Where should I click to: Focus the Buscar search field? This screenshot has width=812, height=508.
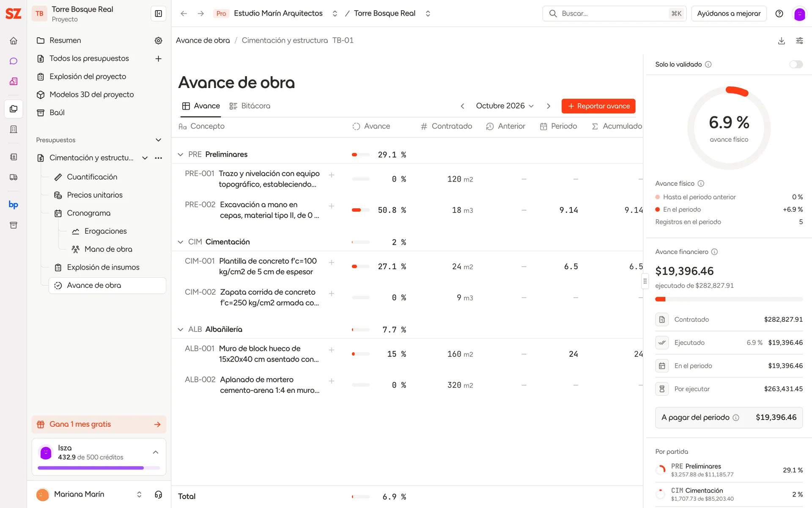(x=614, y=14)
